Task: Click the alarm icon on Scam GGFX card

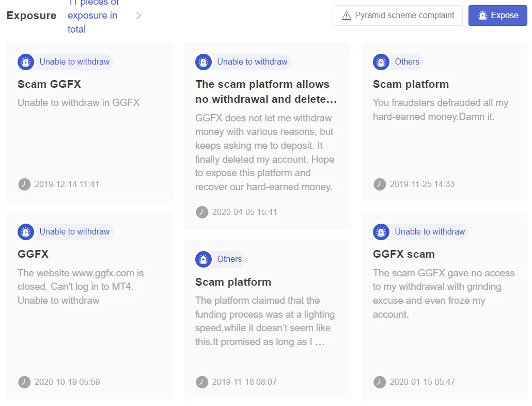Action: [26, 62]
